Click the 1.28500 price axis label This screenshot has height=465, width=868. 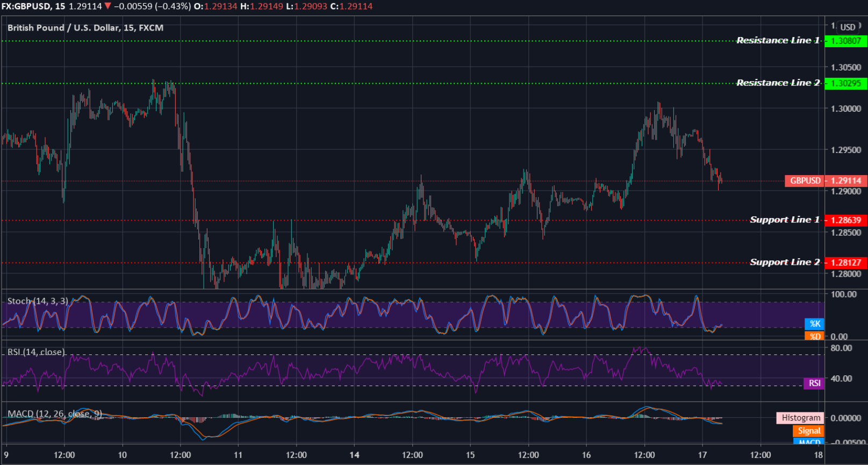click(846, 233)
